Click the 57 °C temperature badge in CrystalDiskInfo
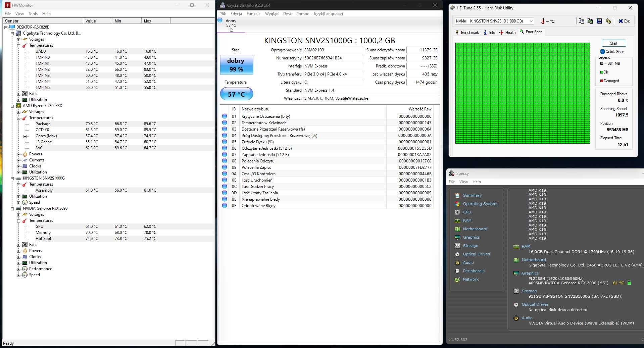 point(236,94)
